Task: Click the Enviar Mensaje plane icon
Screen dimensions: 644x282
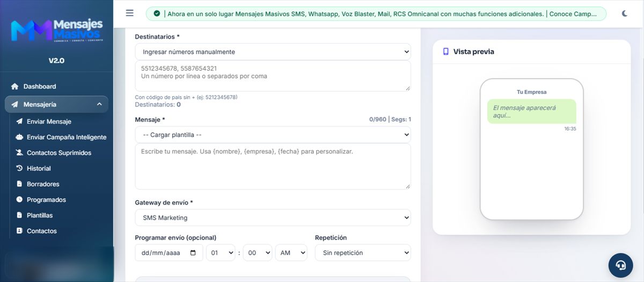Action: pos(20,121)
